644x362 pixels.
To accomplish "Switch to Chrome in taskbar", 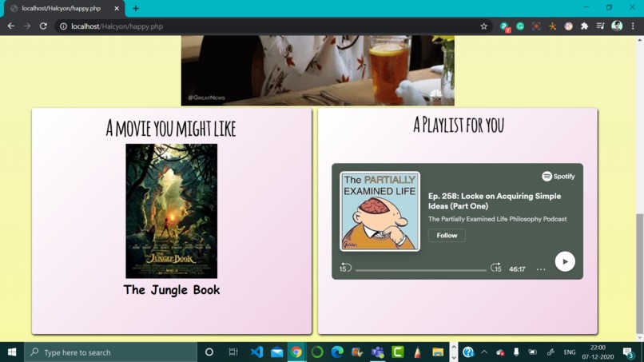I will 296,352.
